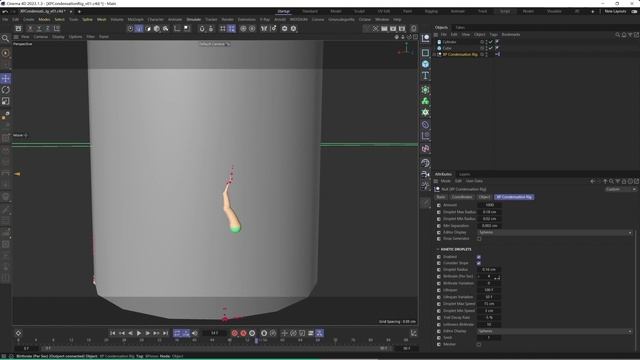
Task: Toggle visibility dots for XP Condensation Rig
Action: (486, 54)
